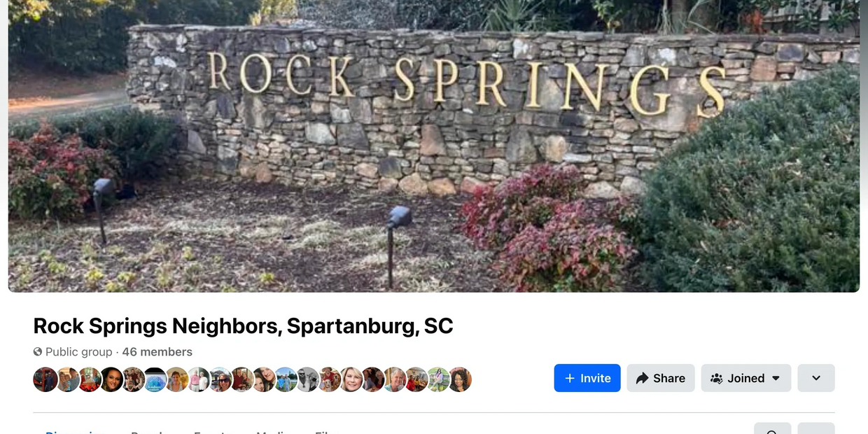Select the blue water logo member avatar

tap(155, 379)
